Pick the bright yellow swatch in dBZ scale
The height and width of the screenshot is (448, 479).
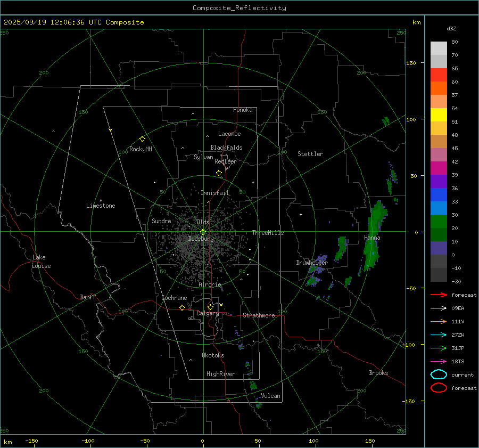coord(439,115)
